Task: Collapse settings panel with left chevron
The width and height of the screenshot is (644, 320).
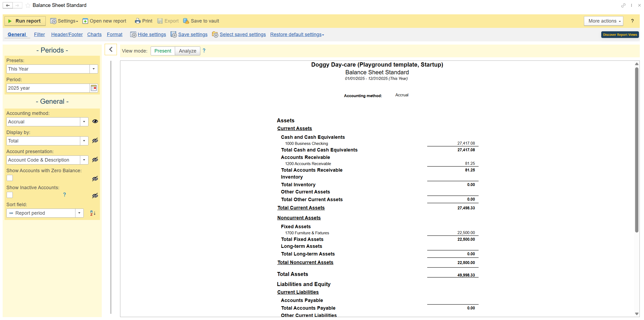Action: (111, 50)
